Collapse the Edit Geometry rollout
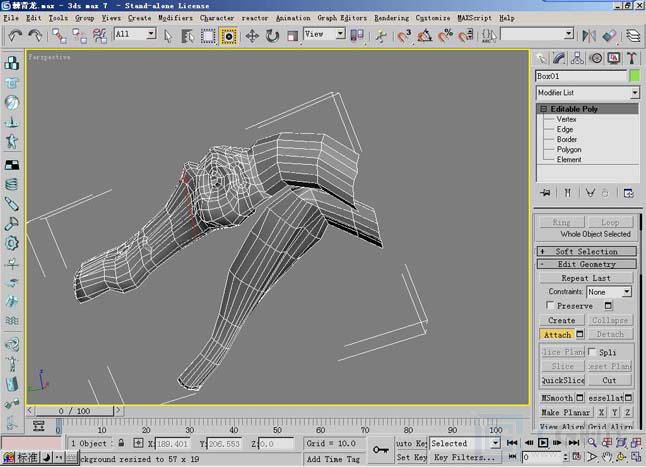The image size is (646, 467). pos(586,264)
